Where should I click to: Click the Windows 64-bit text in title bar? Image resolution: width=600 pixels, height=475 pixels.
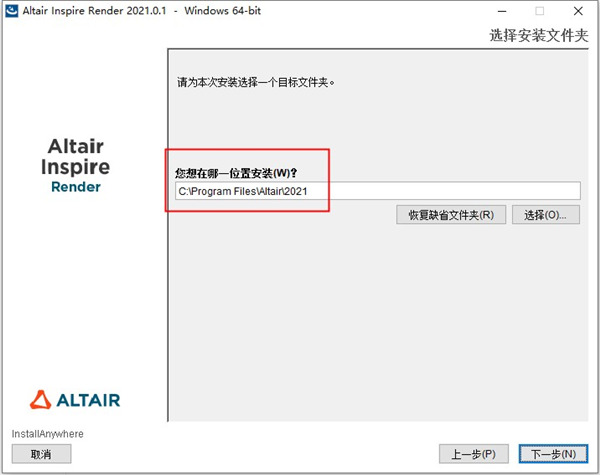(x=245, y=11)
